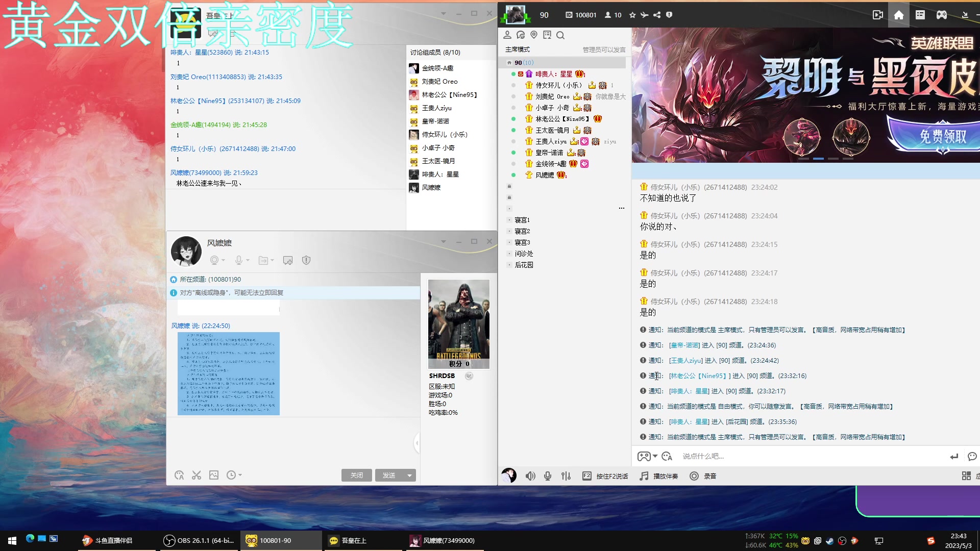The image size is (980, 551).
Task: Favorite the channel with the star icon
Action: point(632,15)
